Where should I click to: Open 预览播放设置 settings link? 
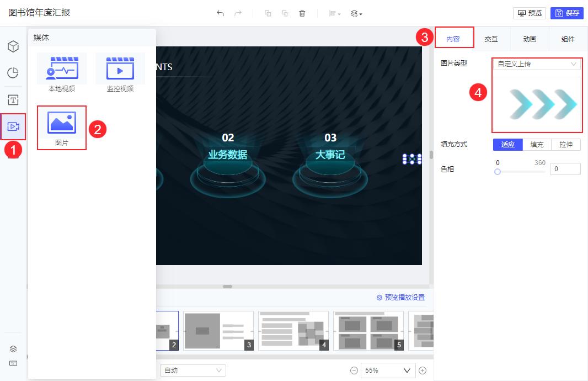point(402,297)
